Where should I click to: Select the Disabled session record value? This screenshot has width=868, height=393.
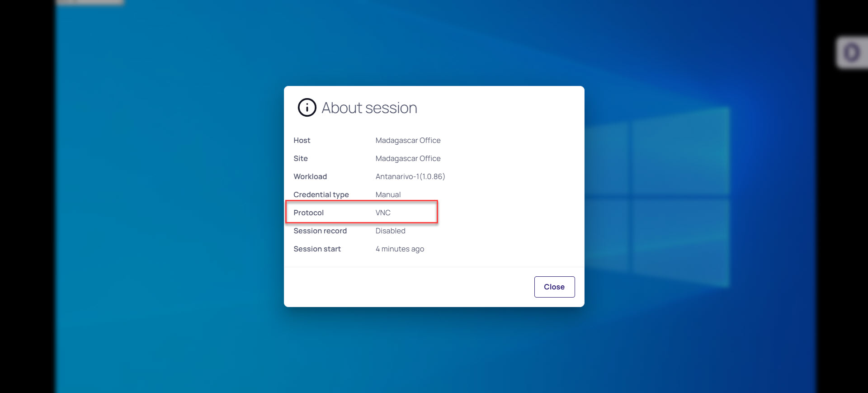tap(390, 231)
